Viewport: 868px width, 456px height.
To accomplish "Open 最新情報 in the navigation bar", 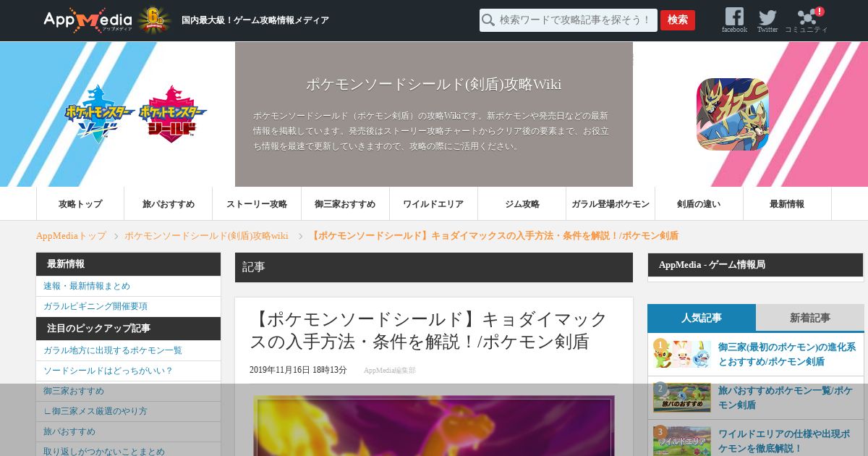I will coord(787,204).
